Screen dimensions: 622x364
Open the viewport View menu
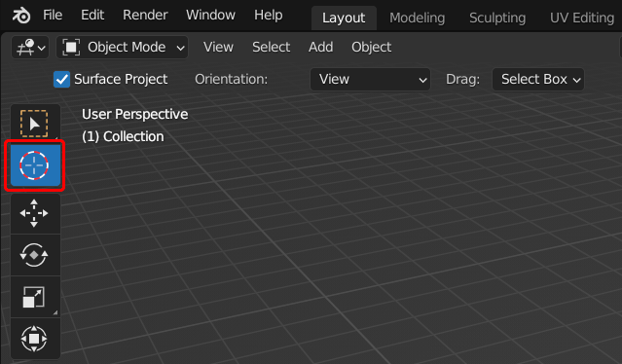[218, 47]
